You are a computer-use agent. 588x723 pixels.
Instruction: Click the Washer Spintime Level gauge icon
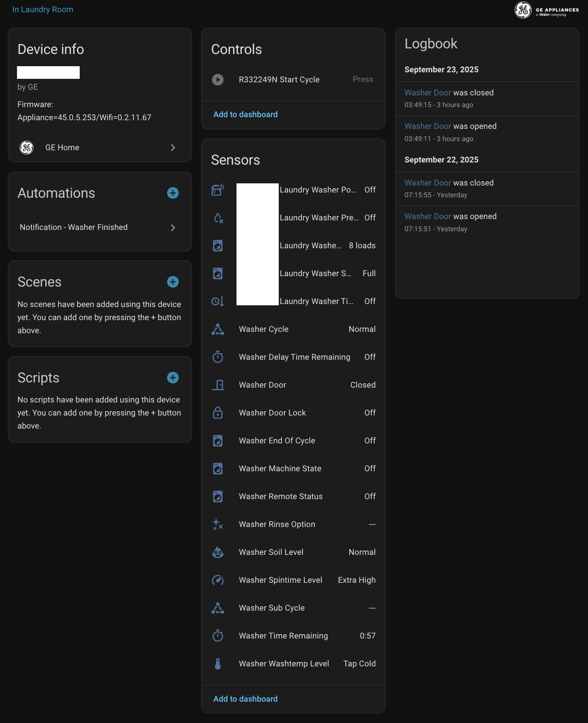click(218, 580)
